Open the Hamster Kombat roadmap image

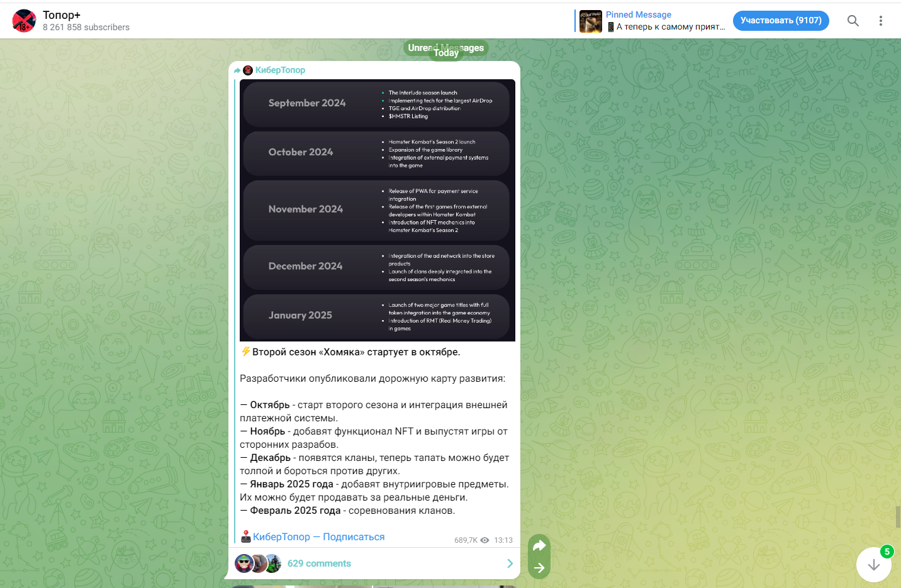click(x=378, y=210)
